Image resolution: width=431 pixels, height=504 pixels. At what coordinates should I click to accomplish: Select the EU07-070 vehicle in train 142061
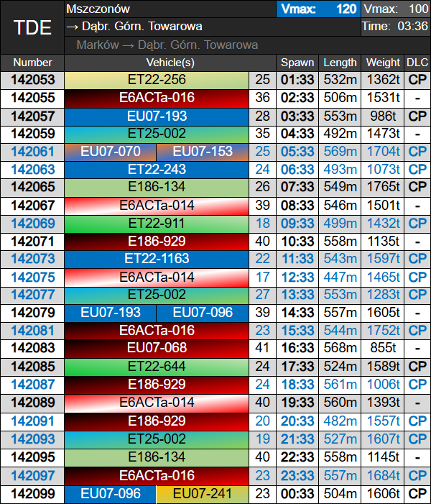(110, 152)
